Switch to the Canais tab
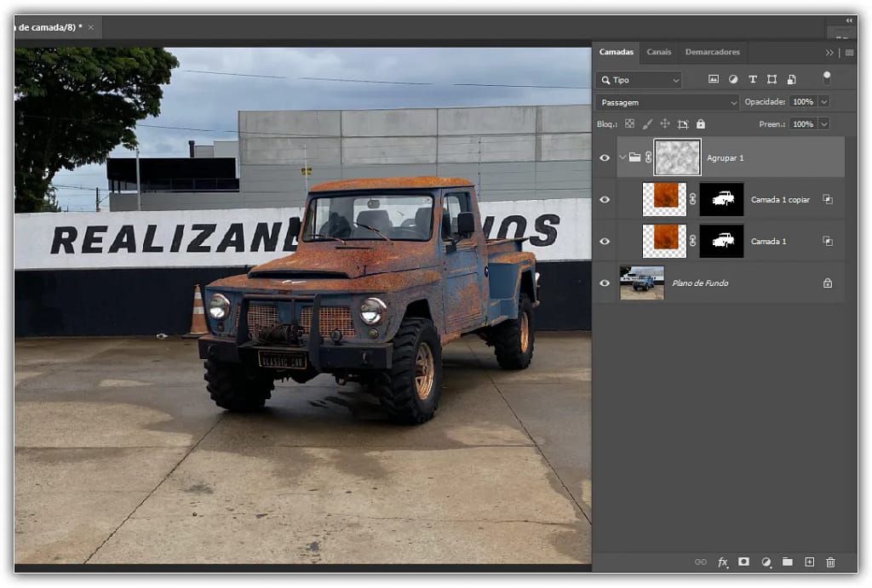Viewport: 872px width, 588px height. (x=659, y=52)
